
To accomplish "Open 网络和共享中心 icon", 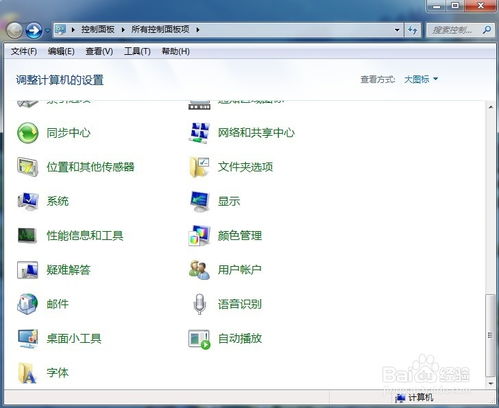I will point(199,133).
